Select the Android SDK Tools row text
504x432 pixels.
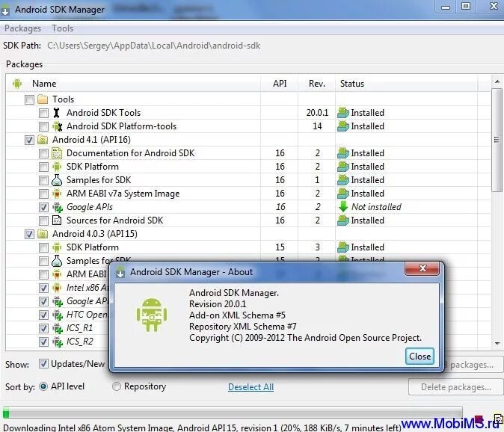click(103, 113)
